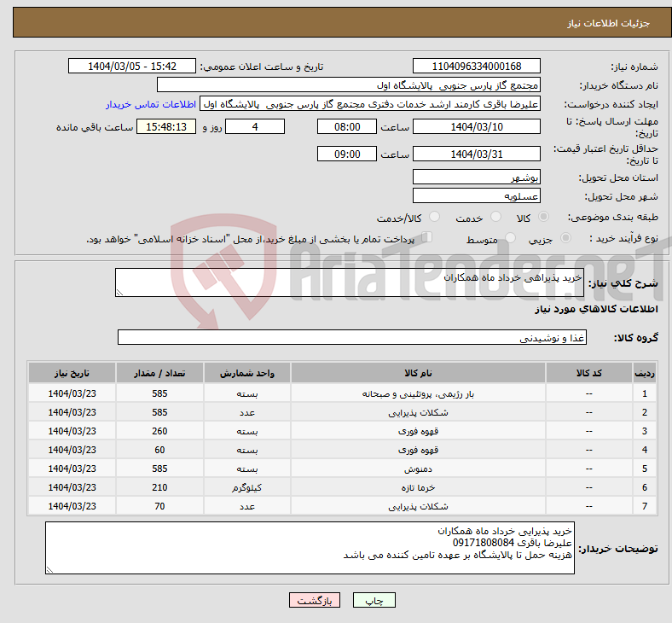
Task: Click the price validity date 1404/03/31
Action: [476, 154]
